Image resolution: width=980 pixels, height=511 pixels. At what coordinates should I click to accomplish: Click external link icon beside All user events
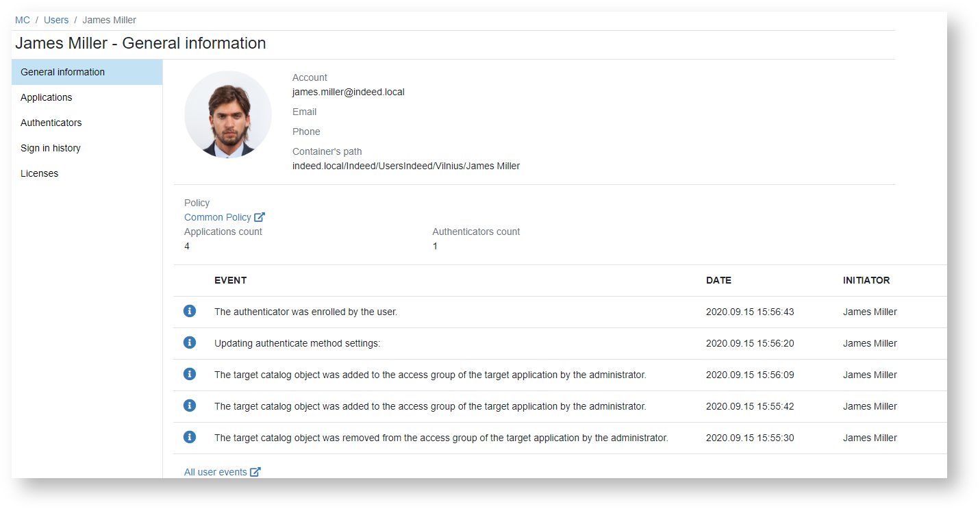(x=255, y=472)
